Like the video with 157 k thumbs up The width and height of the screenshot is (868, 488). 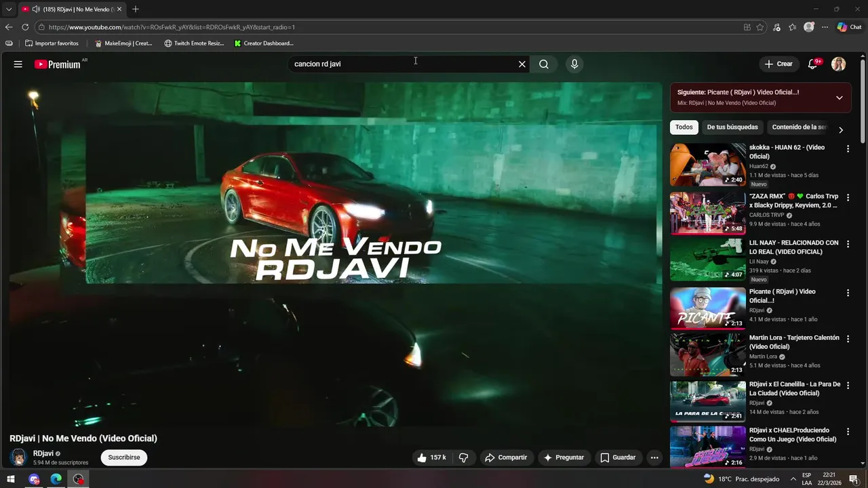click(431, 457)
